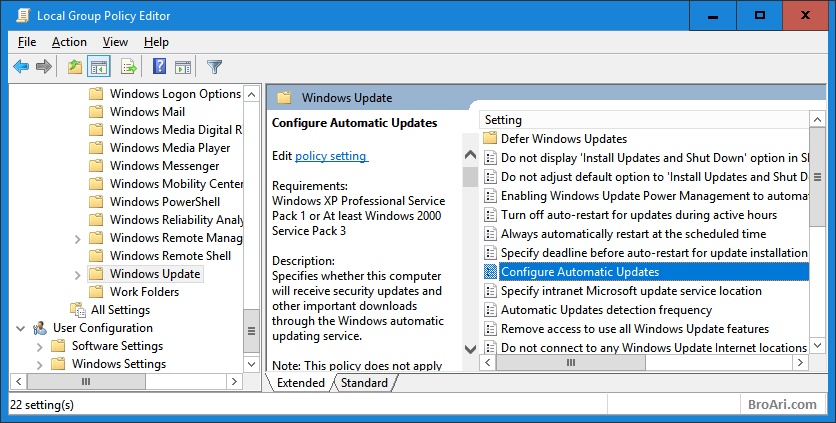Click the Automatic Updates detection frequency policy icon
This screenshot has width=836, height=423.
click(490, 310)
